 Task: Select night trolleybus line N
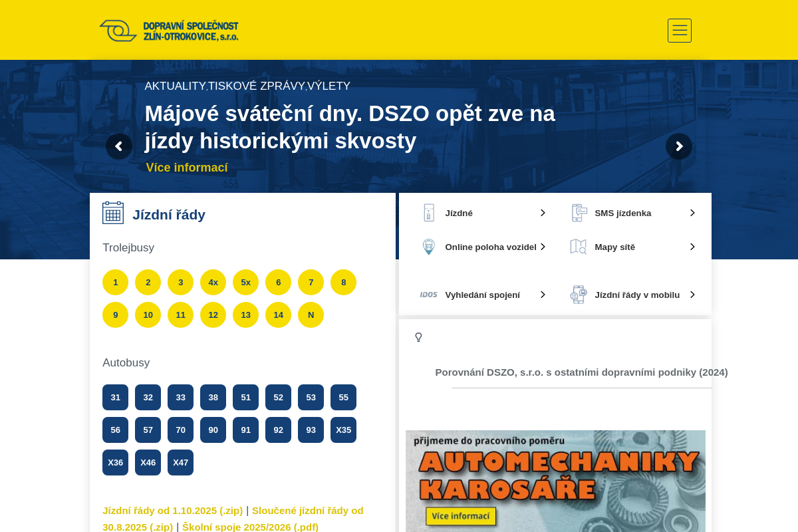pyautogui.click(x=311, y=315)
